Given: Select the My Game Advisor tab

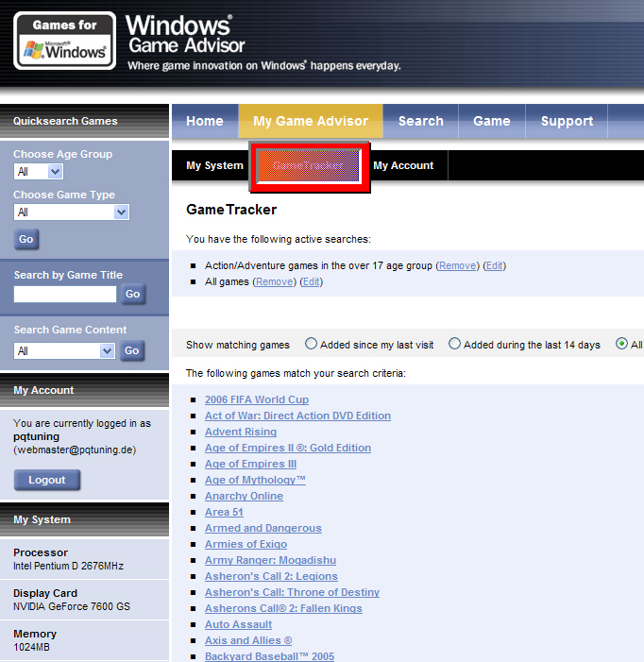Looking at the screenshot, I should click(311, 121).
